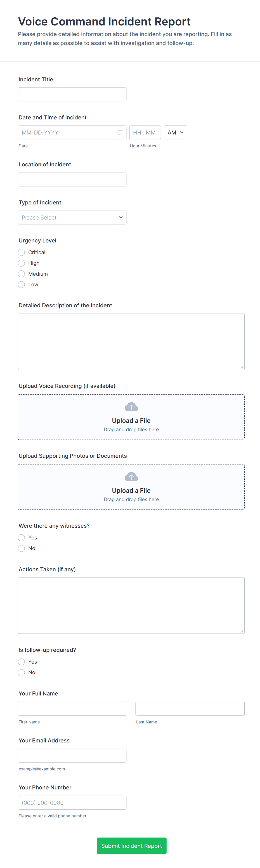Focus the HH : MM time field
The image size is (260, 868).
tap(145, 133)
